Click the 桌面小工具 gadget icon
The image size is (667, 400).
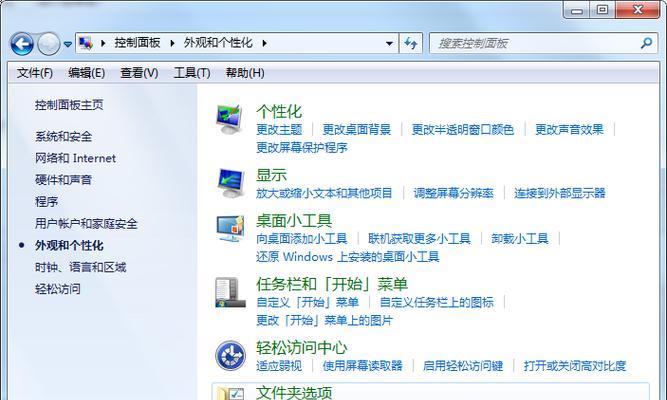point(230,229)
